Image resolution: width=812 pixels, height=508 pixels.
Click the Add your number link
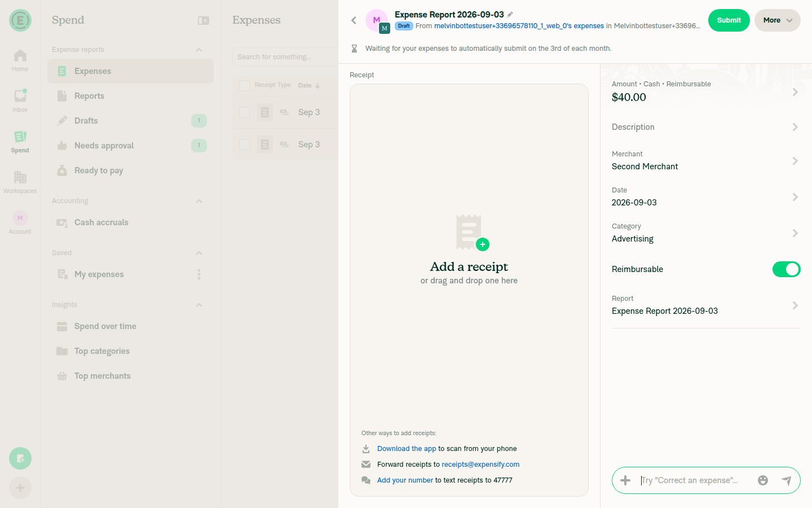click(405, 480)
